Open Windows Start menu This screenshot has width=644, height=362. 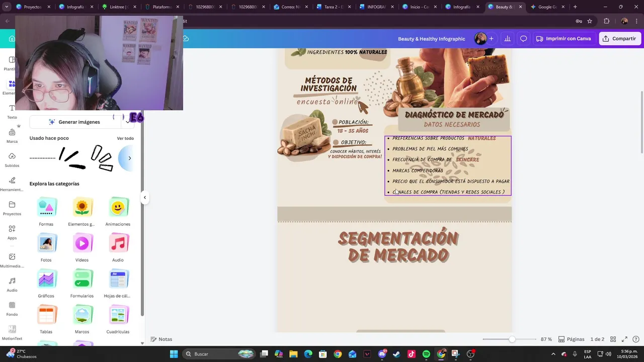(174, 354)
